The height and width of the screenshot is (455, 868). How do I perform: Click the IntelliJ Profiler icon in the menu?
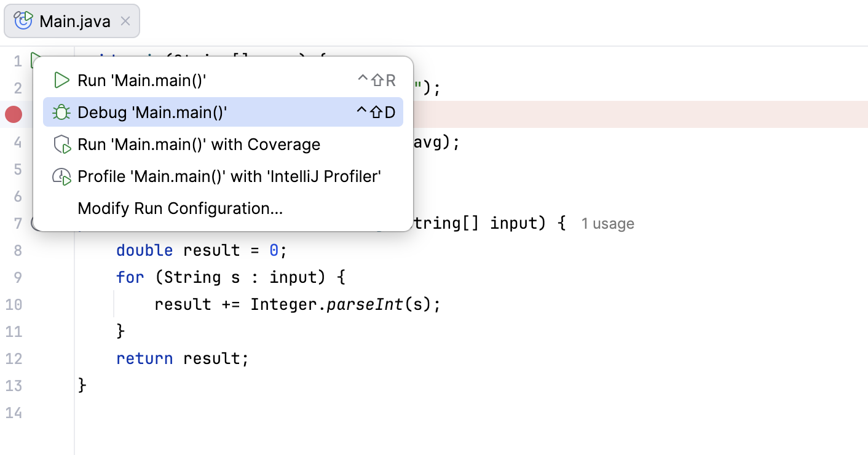pyautogui.click(x=61, y=176)
